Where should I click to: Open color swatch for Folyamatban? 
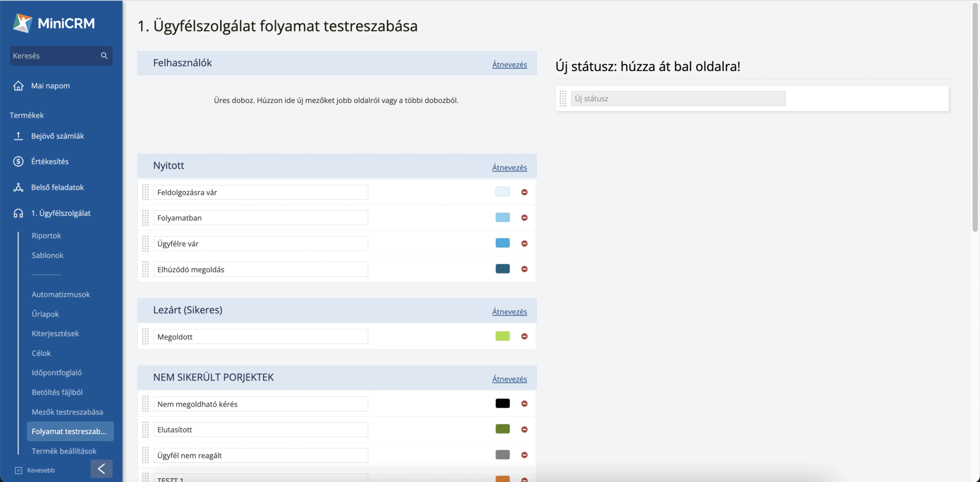click(x=503, y=217)
